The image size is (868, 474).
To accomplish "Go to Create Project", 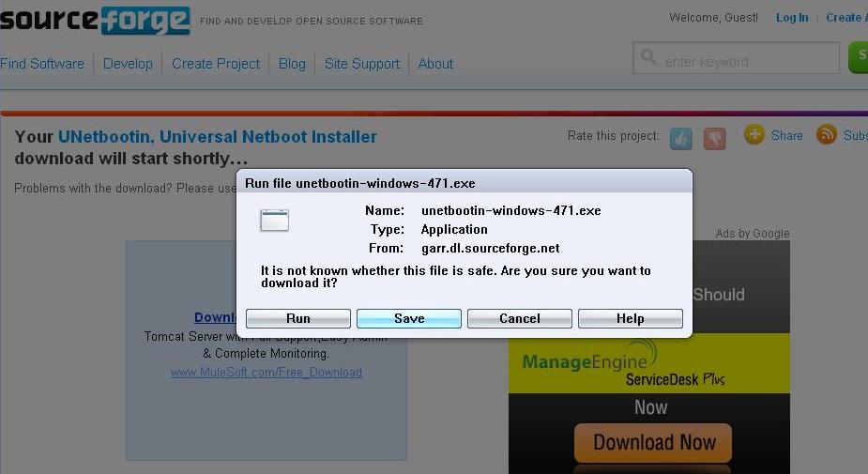I will (x=215, y=64).
